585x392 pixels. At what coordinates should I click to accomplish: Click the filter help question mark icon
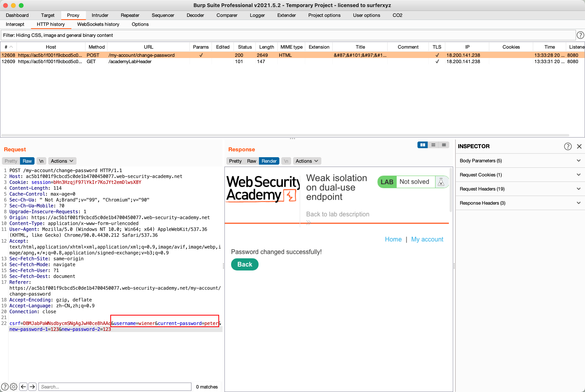580,35
